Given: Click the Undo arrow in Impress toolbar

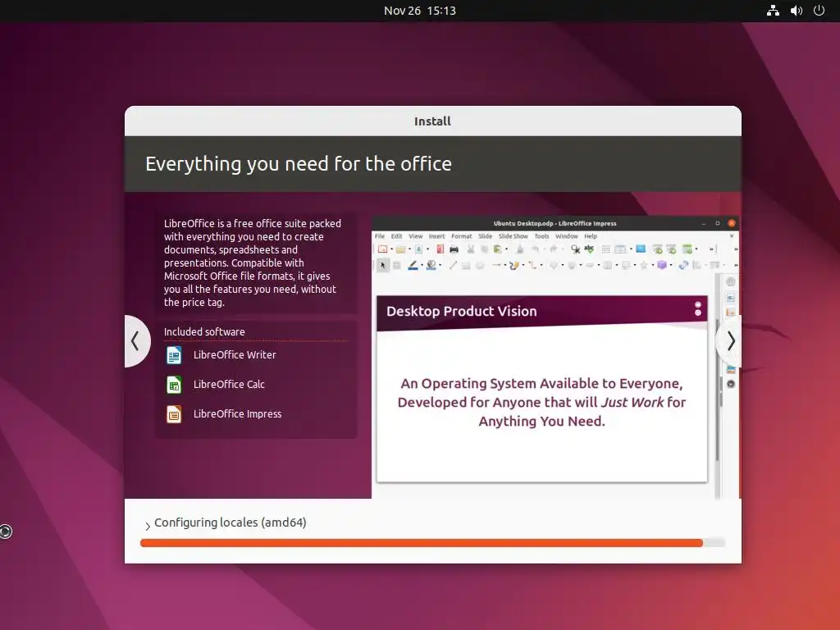Looking at the screenshot, I should click(x=535, y=249).
